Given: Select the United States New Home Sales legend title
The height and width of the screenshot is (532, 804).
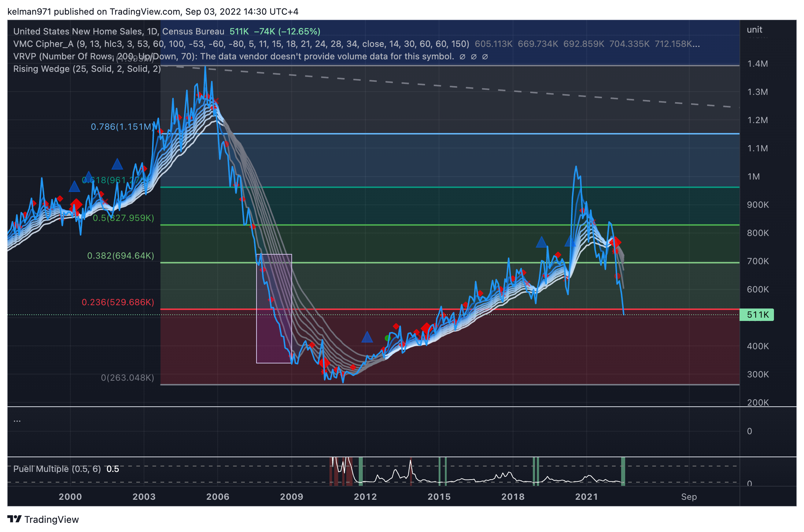Looking at the screenshot, I should pyautogui.click(x=119, y=32).
